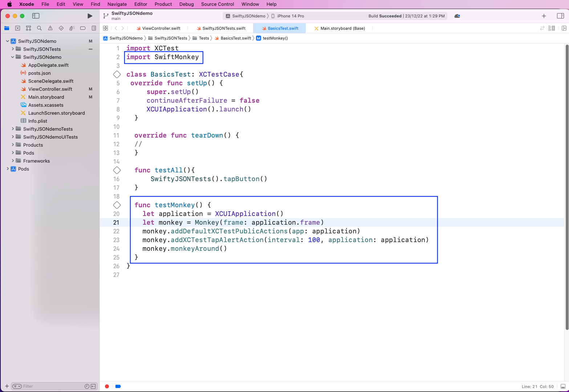Select the BasicsTest.swift tab
Image resolution: width=569 pixels, height=392 pixels.
pos(280,28)
